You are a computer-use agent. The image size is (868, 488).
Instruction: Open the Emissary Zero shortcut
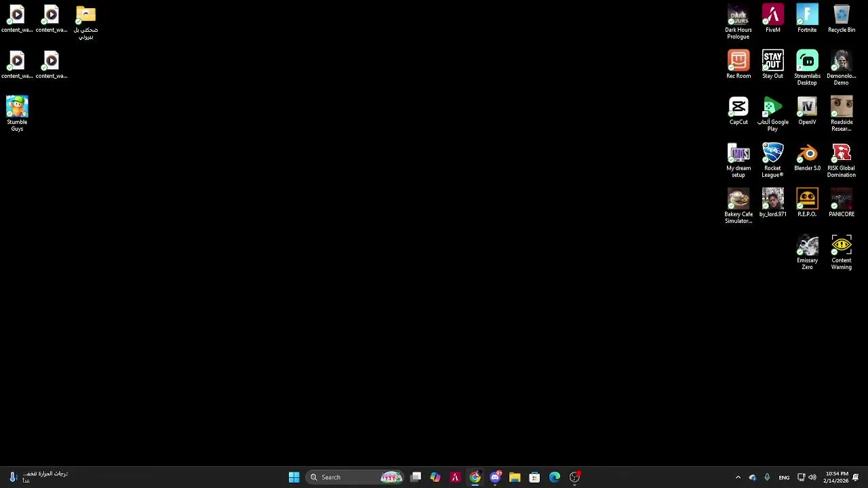click(807, 252)
